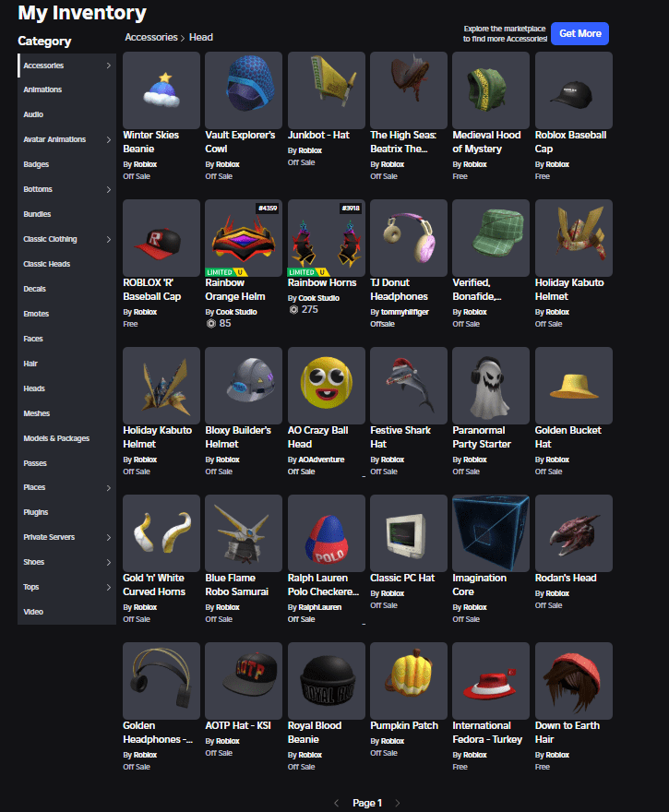Click the Accessories breadcrumb link
The image size is (669, 812).
pyautogui.click(x=150, y=37)
